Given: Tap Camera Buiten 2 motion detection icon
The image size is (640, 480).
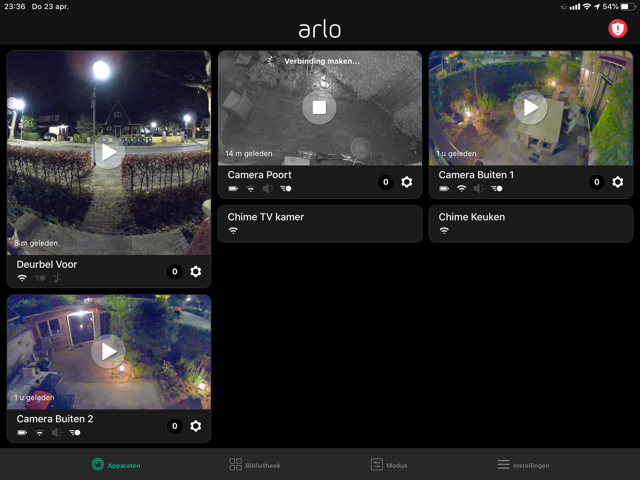Looking at the screenshot, I should [x=75, y=433].
